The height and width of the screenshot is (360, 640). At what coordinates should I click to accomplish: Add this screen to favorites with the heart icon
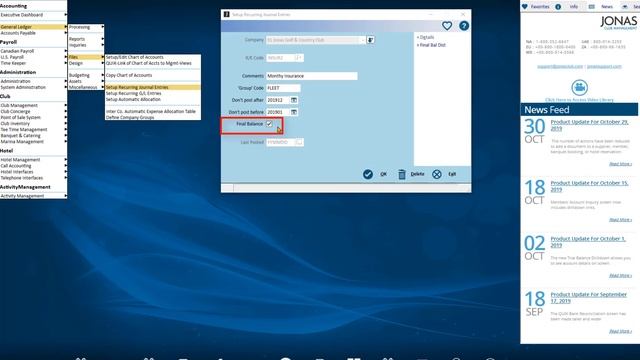point(447,26)
